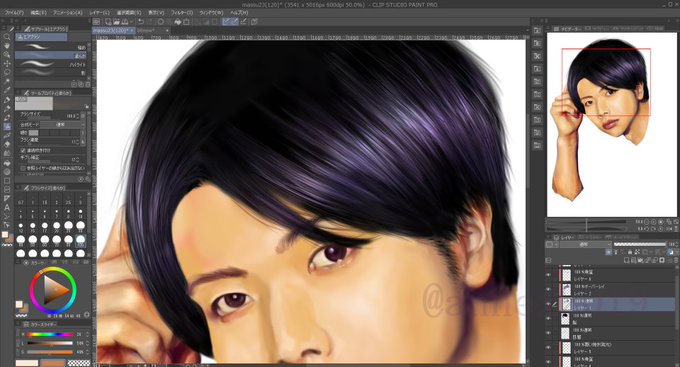The image size is (680, 367).
Task: Toggle the first snap-to-ruler icon in command bar
Action: point(226,21)
